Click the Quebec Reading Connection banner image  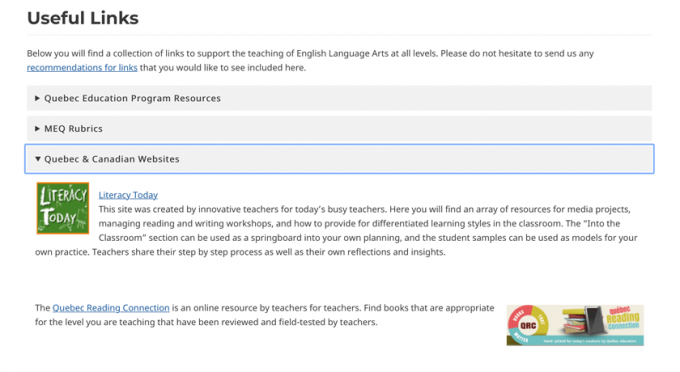pyautogui.click(x=575, y=325)
